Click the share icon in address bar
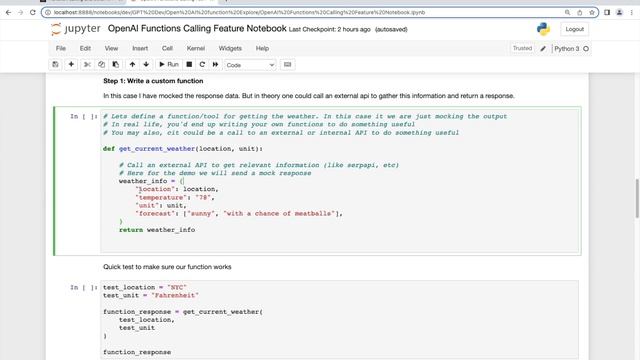The height and width of the screenshot is (360, 640). coord(580,12)
